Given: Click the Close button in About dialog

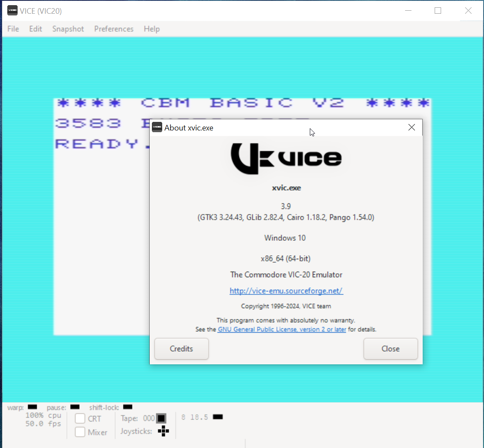Looking at the screenshot, I should pyautogui.click(x=390, y=348).
